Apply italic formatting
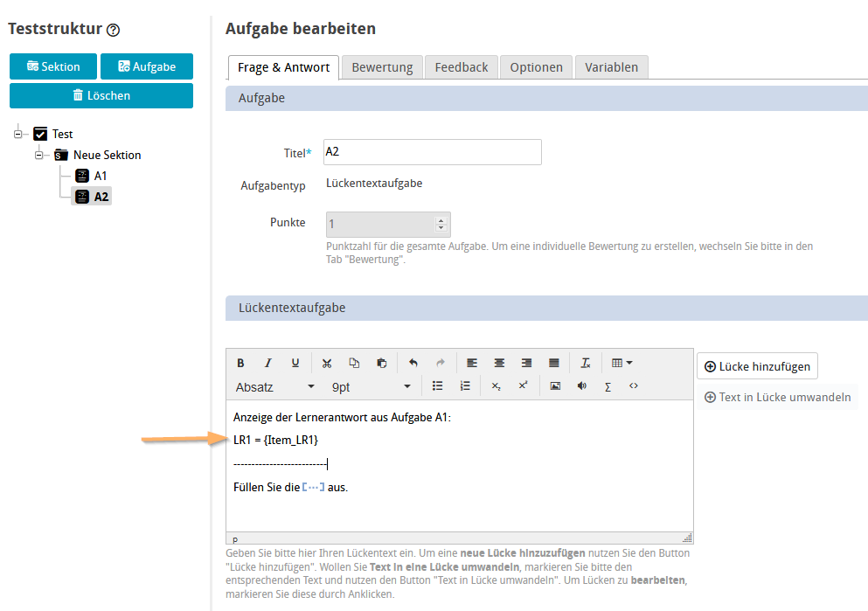868x611 pixels. (268, 363)
